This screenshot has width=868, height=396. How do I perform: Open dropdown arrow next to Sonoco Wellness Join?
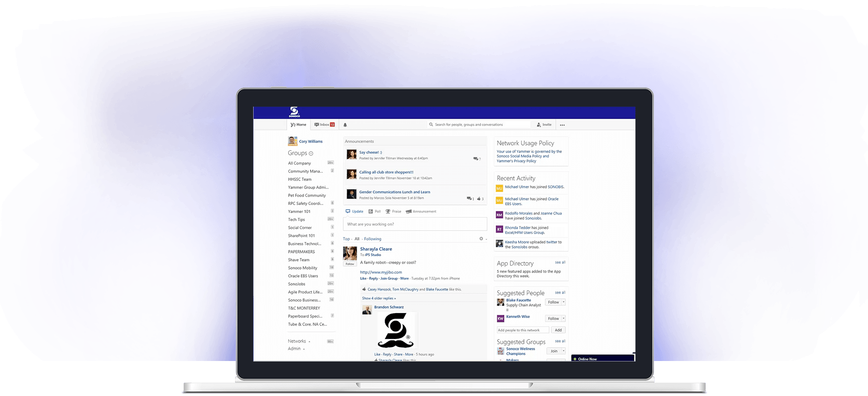click(563, 351)
